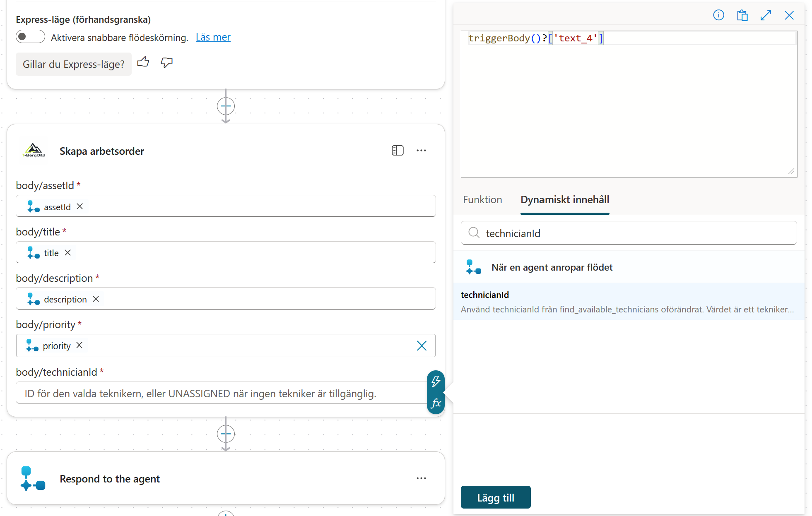Toggle the Express-läge switch
Screen dimensions: 812x516
(x=30, y=37)
